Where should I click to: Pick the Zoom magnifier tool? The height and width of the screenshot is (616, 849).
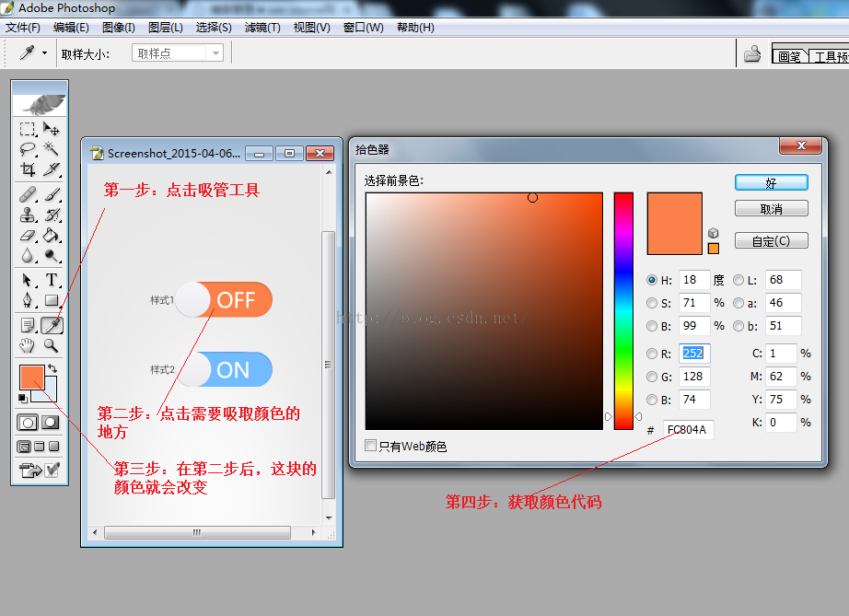tap(52, 346)
